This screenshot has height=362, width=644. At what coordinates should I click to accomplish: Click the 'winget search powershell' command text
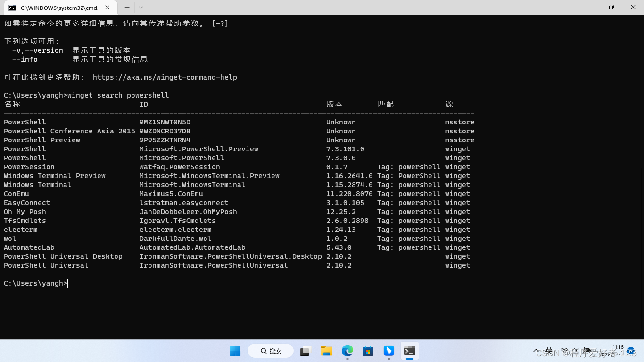tap(118, 95)
